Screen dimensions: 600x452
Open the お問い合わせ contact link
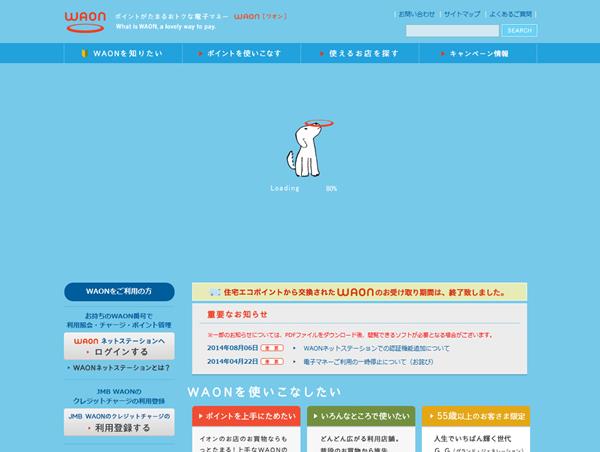click(416, 14)
